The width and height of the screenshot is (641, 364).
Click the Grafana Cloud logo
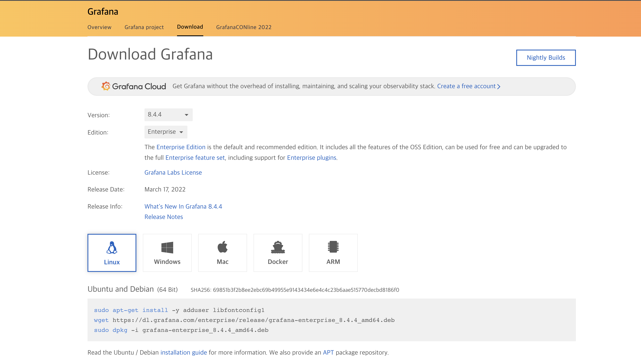pyautogui.click(x=133, y=86)
